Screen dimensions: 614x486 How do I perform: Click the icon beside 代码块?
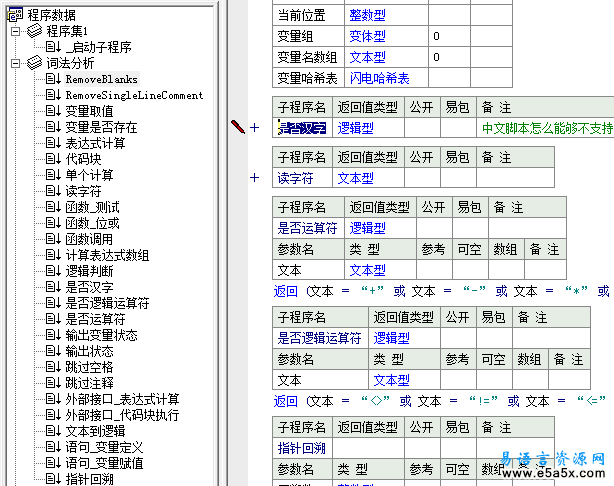[53, 159]
